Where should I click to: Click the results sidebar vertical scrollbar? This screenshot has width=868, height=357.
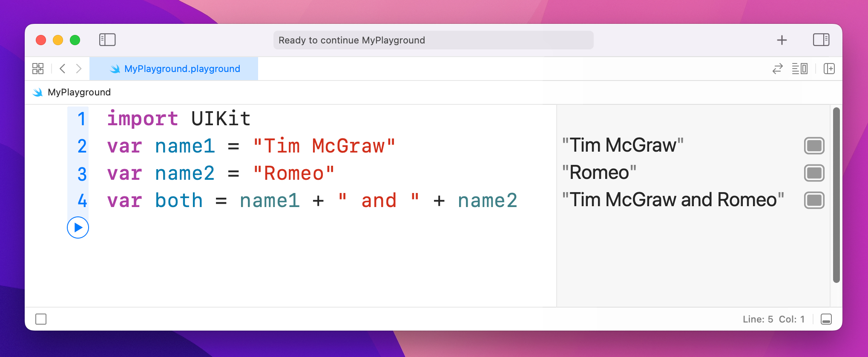click(836, 195)
